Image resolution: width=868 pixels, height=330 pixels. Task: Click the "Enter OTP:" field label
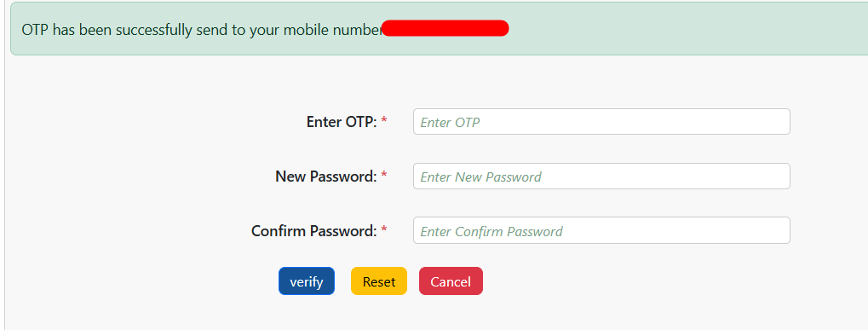coord(342,122)
